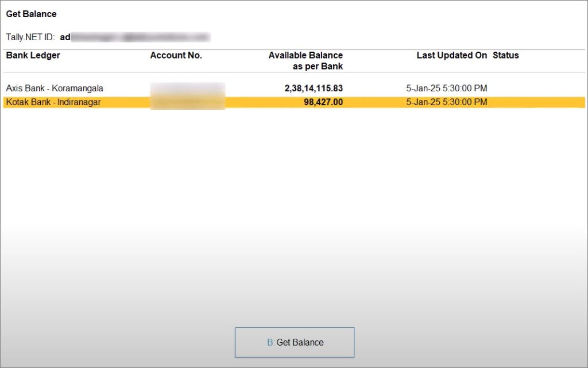Click the Account No. column header

point(176,55)
